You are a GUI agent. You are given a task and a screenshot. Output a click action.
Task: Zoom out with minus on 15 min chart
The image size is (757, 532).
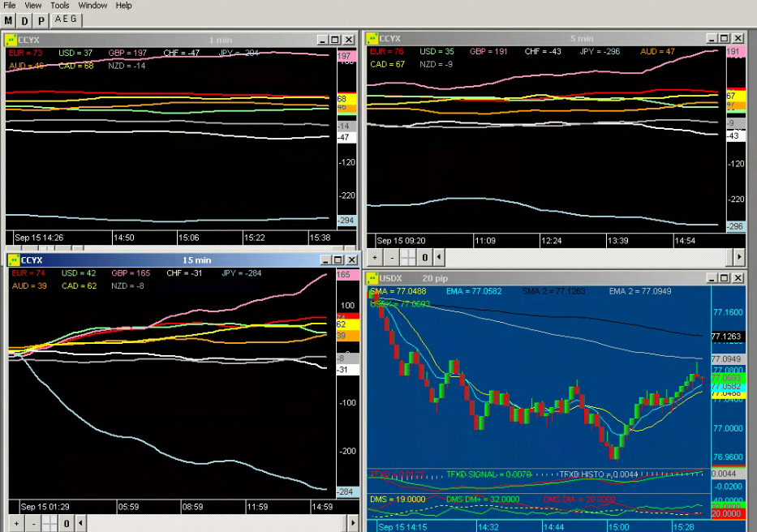[x=33, y=523]
